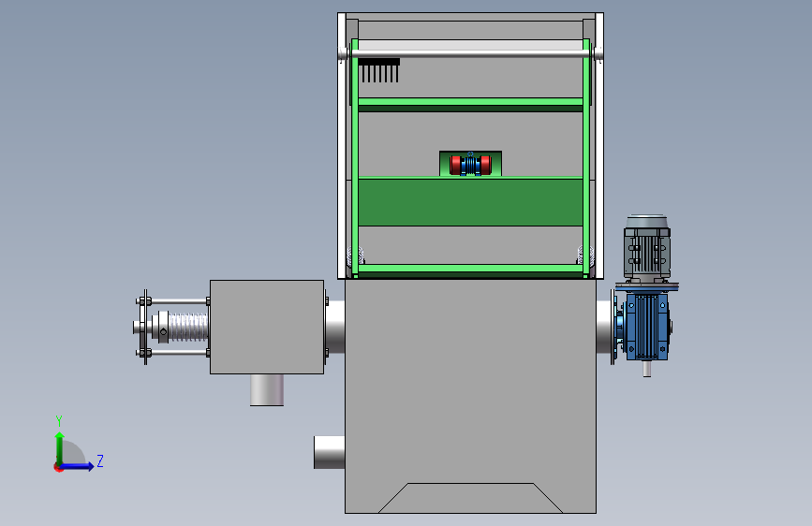The width and height of the screenshot is (812, 526).
Task: Pick the red and blue vibration motor
Action: (470, 165)
